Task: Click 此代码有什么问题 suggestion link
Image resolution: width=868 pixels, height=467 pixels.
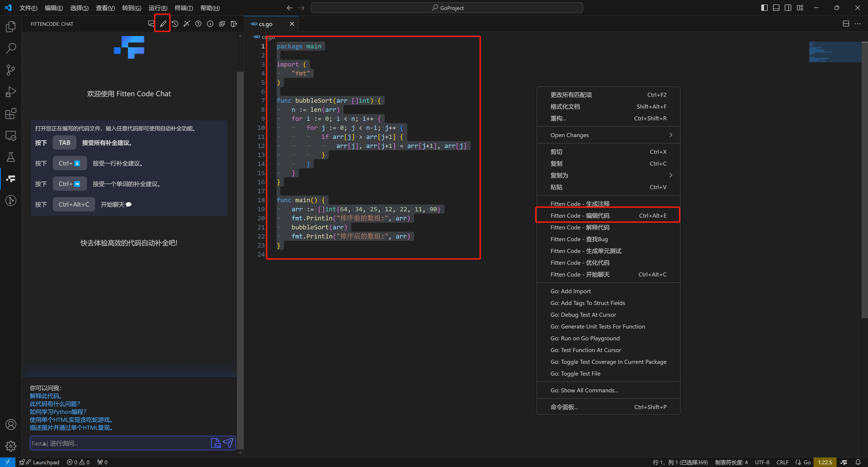Action: 55,404
